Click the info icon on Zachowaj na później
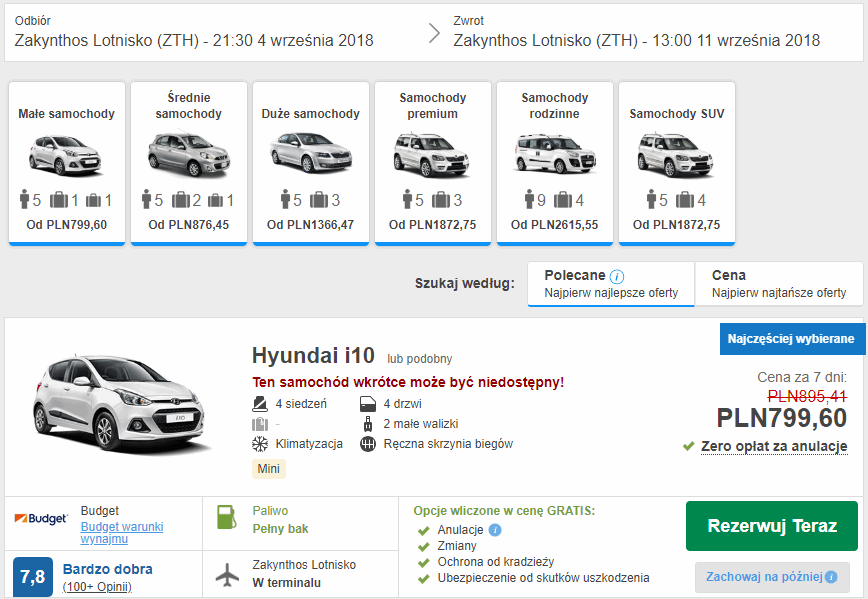Screen dimensions: 868x599 click(x=830, y=577)
